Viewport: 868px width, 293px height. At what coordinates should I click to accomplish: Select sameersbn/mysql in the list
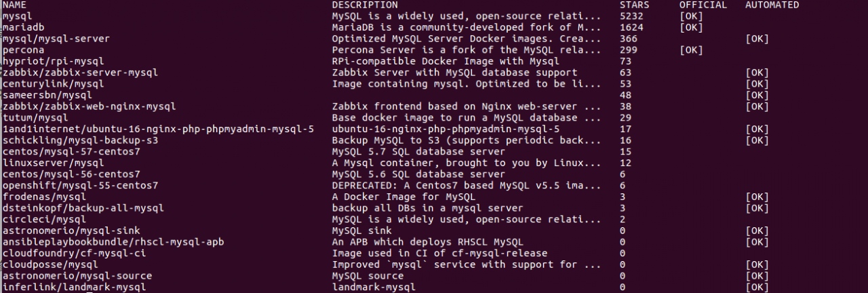[47, 95]
